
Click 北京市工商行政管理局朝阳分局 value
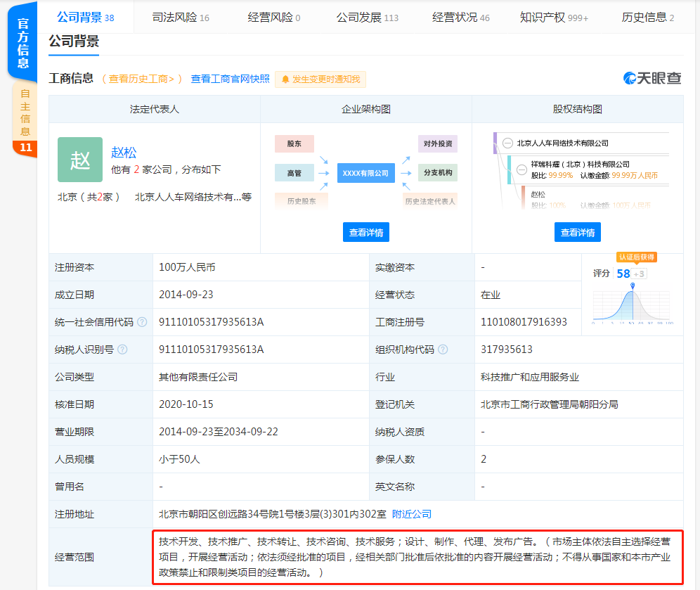[549, 404]
